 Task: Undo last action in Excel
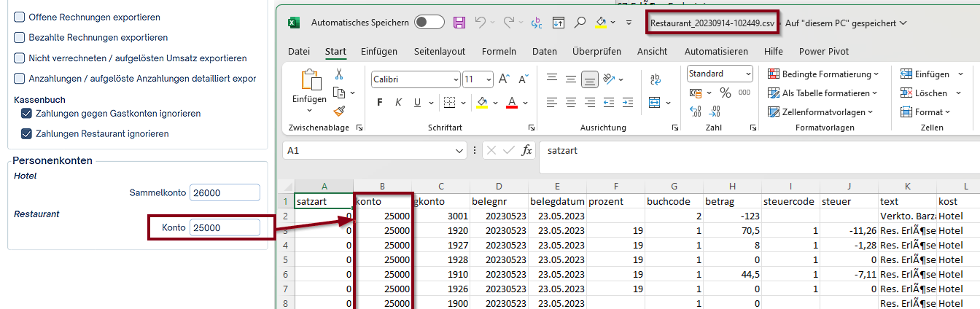coord(481,23)
